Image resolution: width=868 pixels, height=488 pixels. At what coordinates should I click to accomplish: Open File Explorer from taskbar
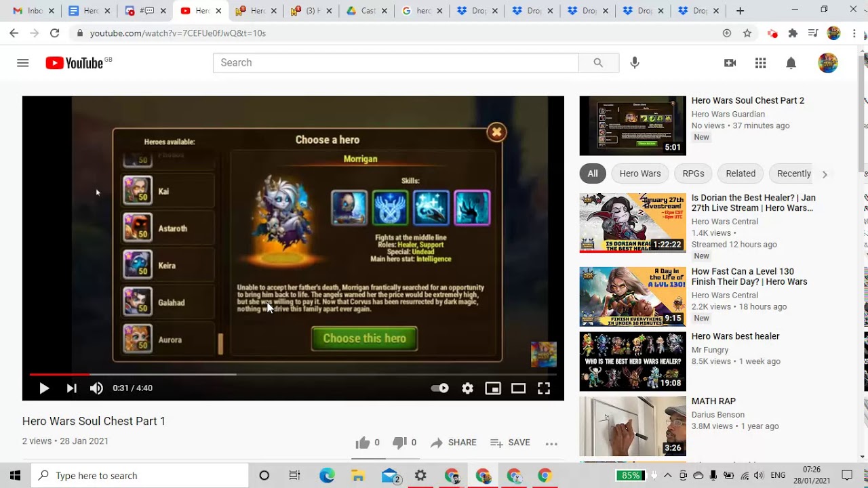click(x=357, y=476)
